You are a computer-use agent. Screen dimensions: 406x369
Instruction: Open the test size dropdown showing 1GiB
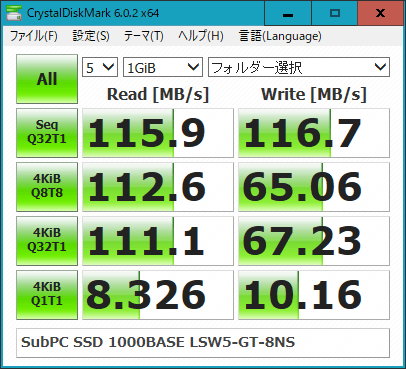(x=163, y=67)
